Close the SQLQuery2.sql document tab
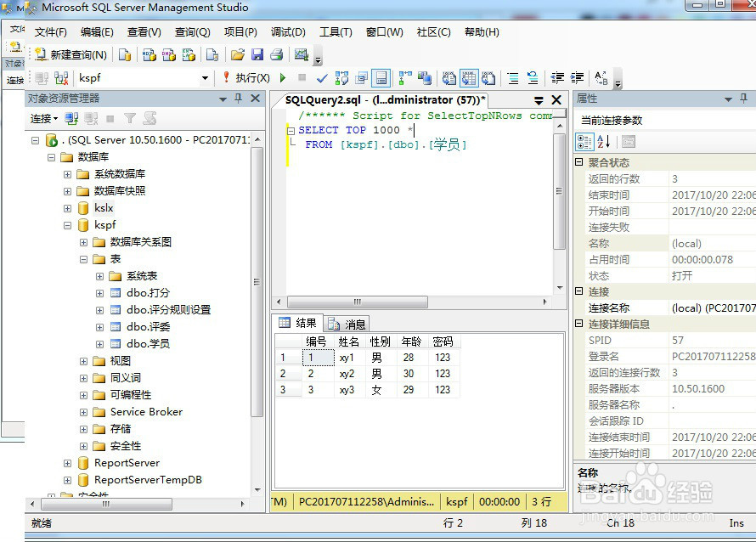756x542 pixels. [x=556, y=99]
